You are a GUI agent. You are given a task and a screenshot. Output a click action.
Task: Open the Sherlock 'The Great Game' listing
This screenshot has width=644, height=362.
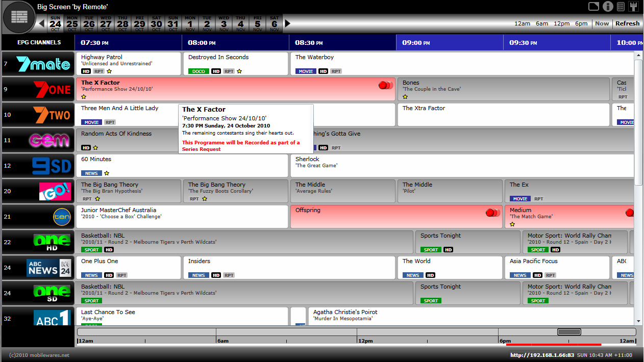pyautogui.click(x=462, y=166)
